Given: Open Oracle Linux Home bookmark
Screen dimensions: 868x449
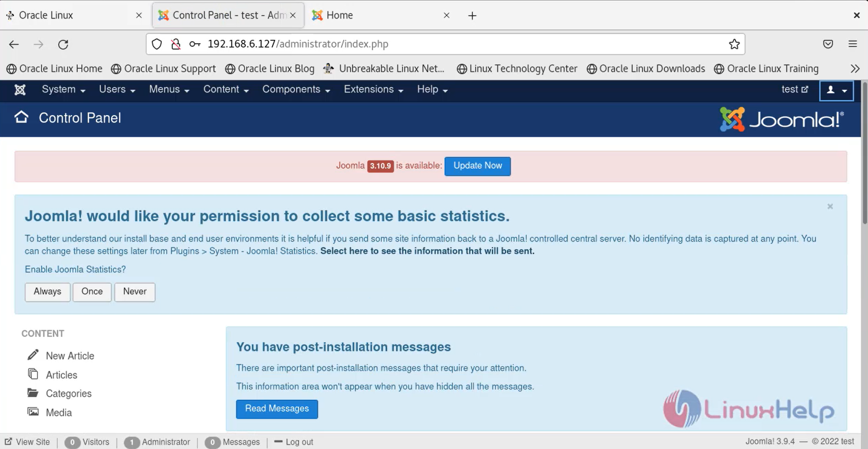Looking at the screenshot, I should pyautogui.click(x=54, y=69).
